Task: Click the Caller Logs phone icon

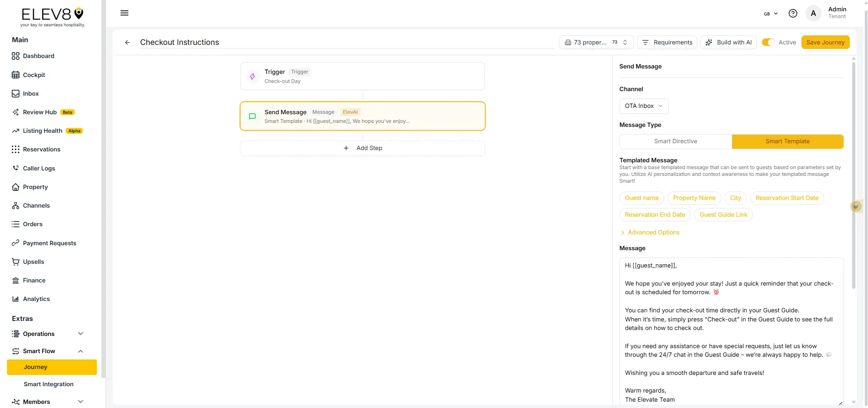Action: point(15,168)
